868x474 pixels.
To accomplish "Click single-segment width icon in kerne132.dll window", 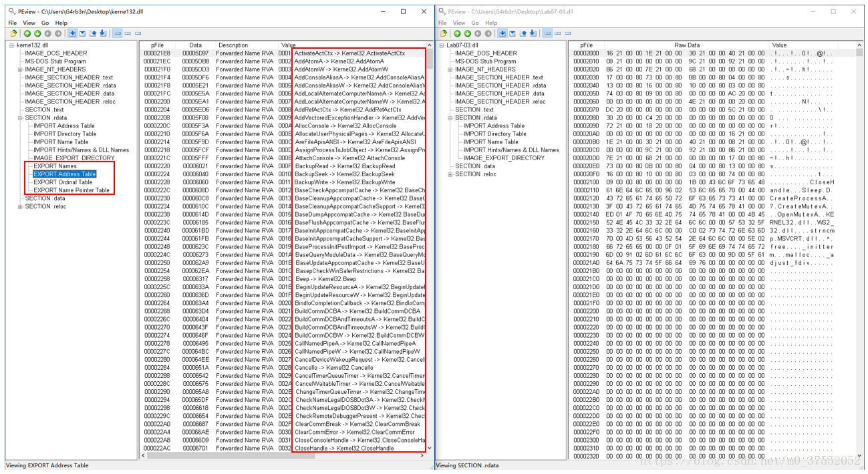I will 138,33.
